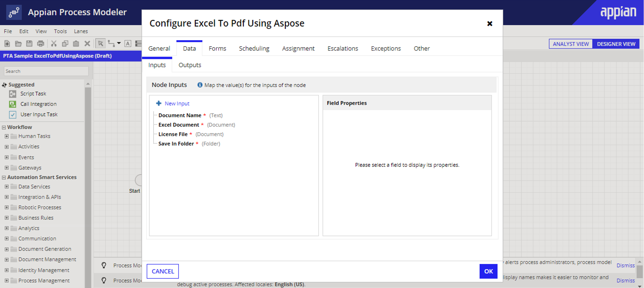Click the first lightbulb tip icon
This screenshot has width=644, height=288.
[x=104, y=265]
